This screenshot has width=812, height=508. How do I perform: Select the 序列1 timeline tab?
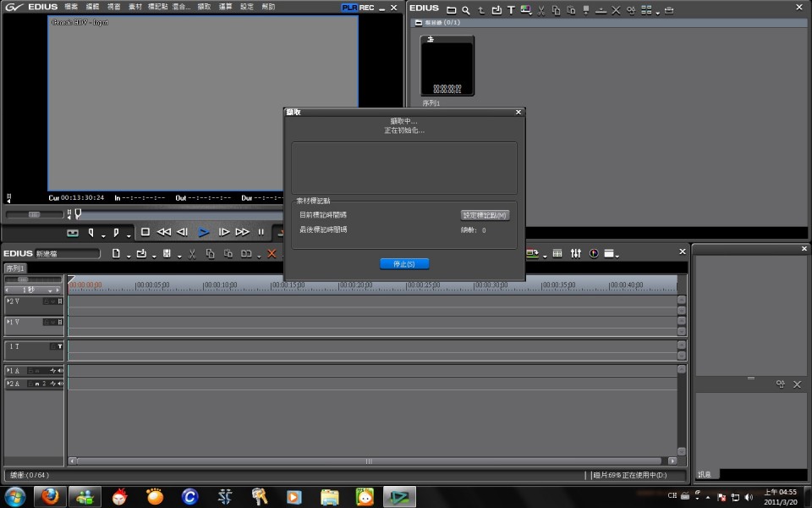pyautogui.click(x=15, y=268)
